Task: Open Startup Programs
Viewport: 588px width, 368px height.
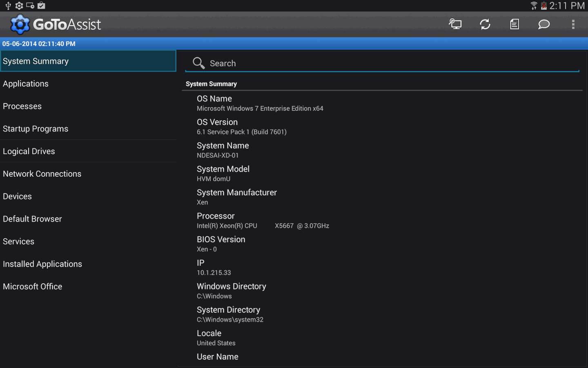Action: (x=36, y=128)
